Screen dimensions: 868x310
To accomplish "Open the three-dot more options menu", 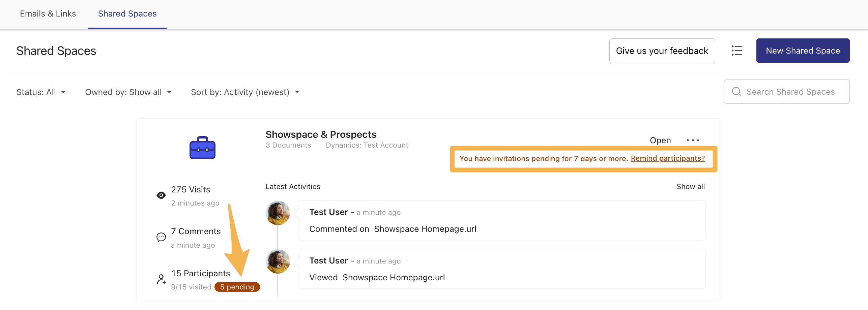I will point(693,140).
